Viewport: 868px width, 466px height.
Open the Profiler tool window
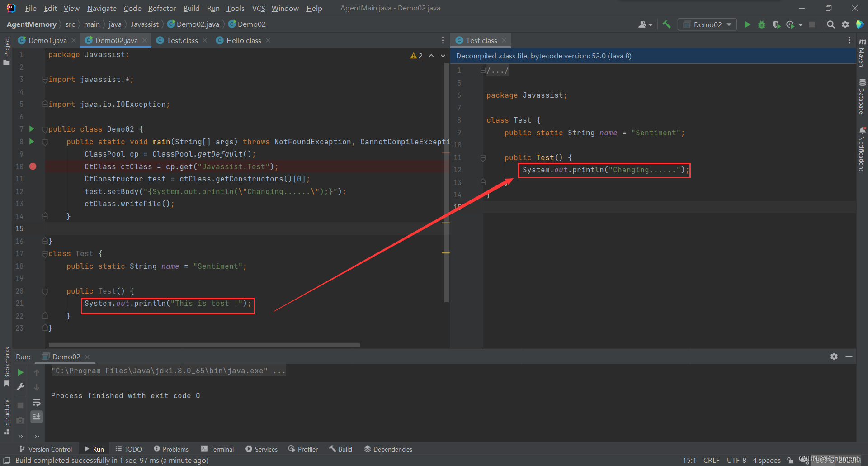point(303,449)
